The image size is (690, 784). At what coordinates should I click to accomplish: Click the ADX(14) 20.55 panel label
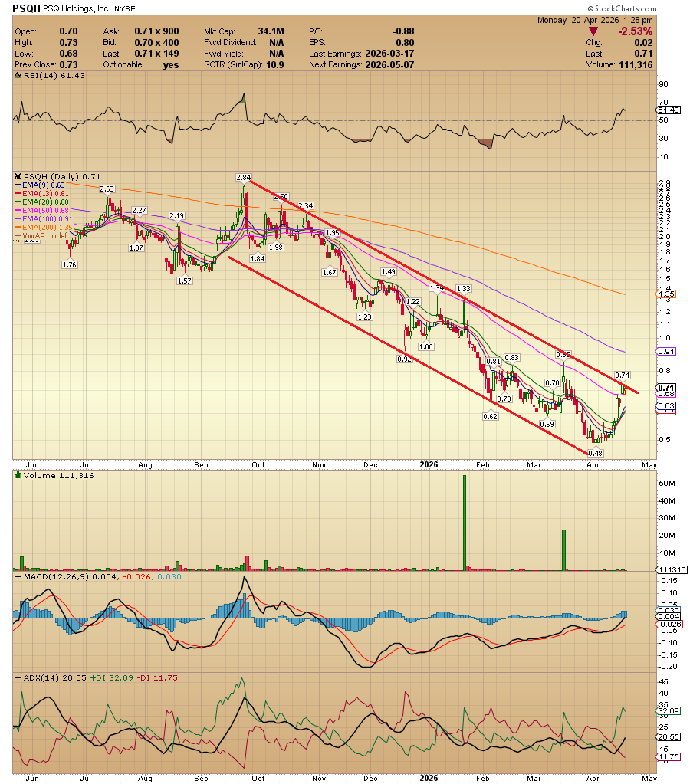(54, 678)
